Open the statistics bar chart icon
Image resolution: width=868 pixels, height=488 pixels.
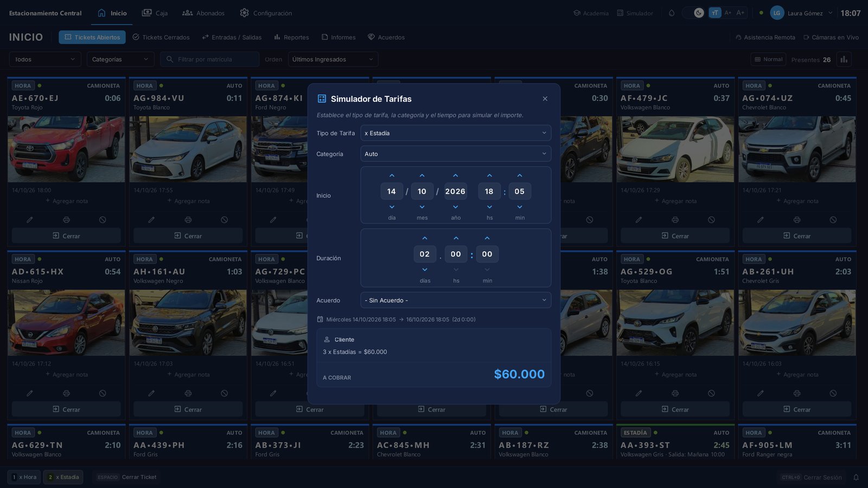(x=844, y=60)
